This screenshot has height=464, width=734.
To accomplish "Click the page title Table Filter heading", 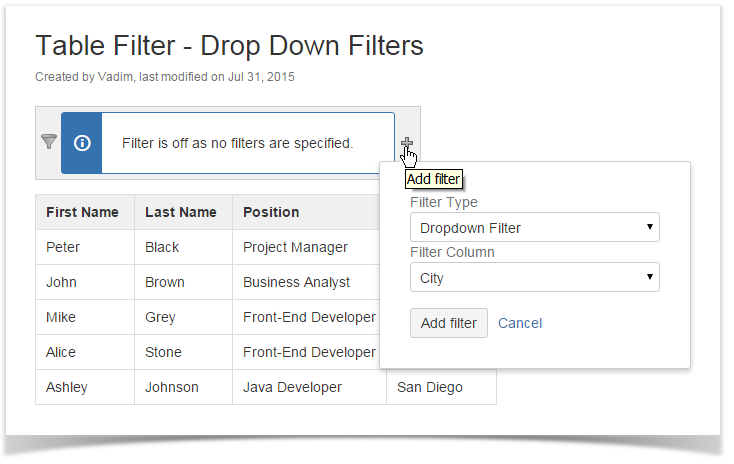I will point(229,45).
